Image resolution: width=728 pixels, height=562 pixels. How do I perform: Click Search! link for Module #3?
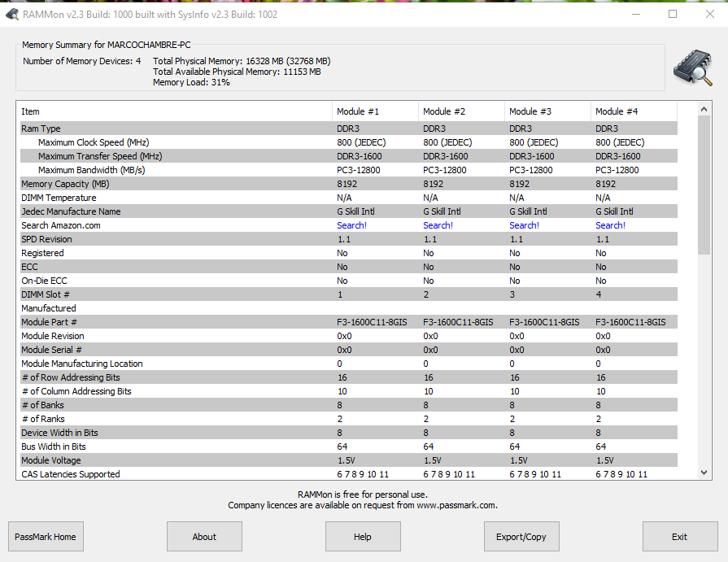524,225
